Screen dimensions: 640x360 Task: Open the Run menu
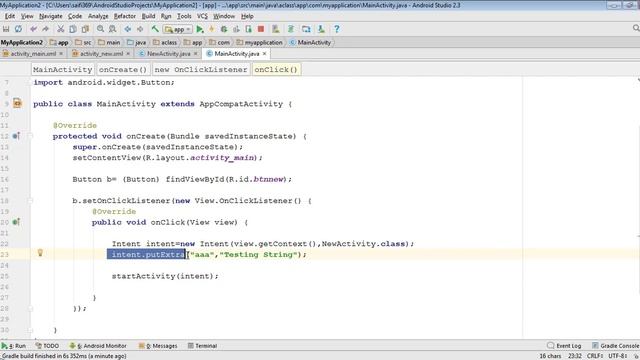(166, 16)
